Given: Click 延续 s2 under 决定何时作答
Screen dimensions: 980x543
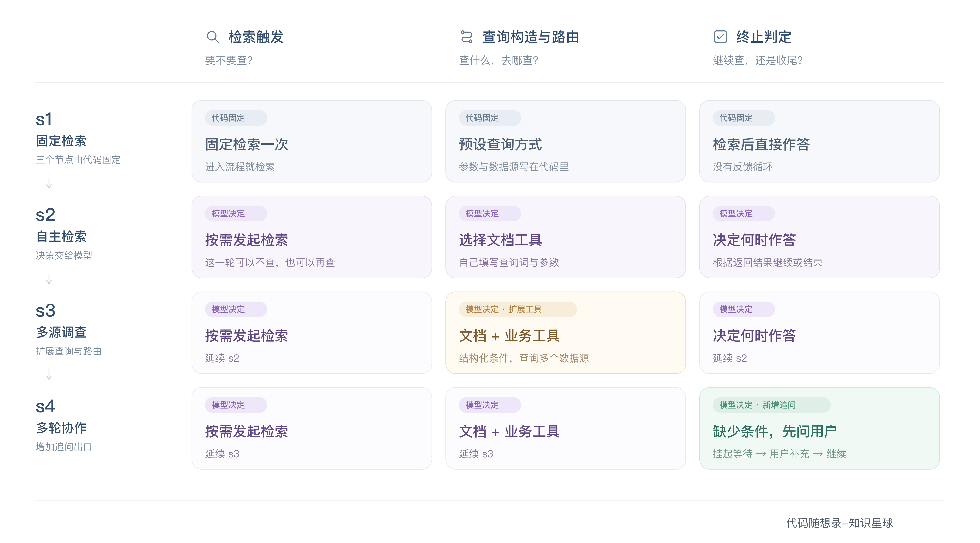Looking at the screenshot, I should point(730,358).
